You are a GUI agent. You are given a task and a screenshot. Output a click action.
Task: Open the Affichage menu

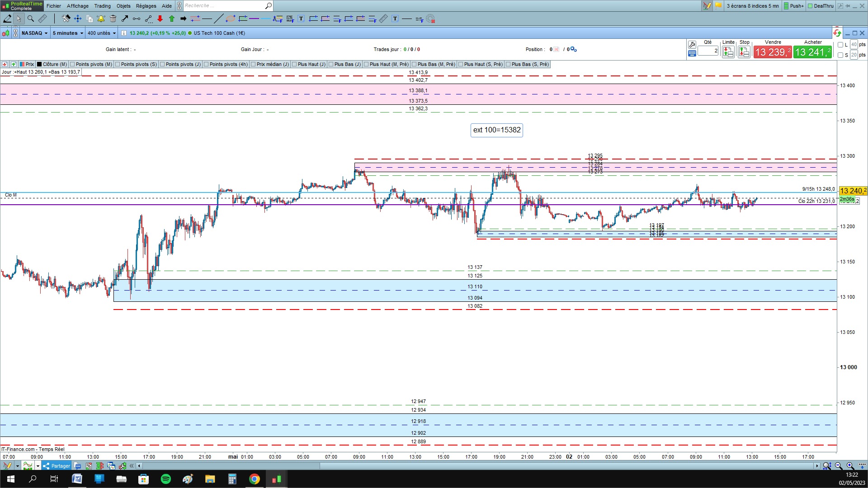(x=78, y=6)
